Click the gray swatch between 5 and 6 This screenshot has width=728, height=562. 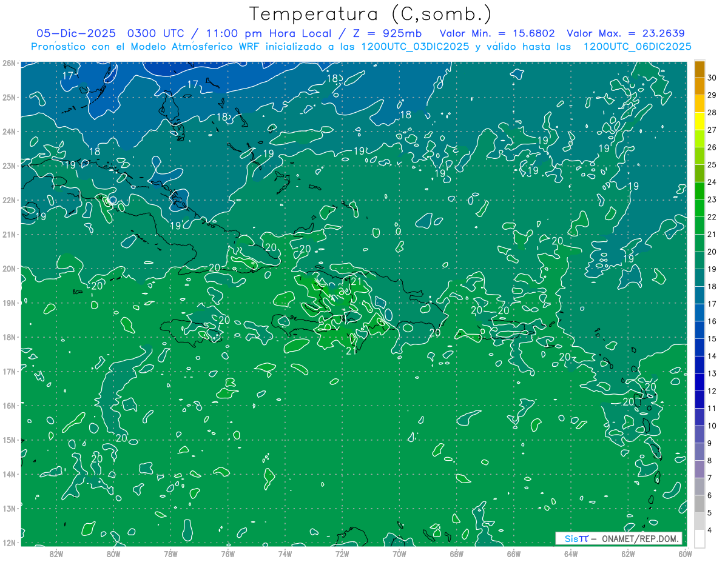(699, 504)
